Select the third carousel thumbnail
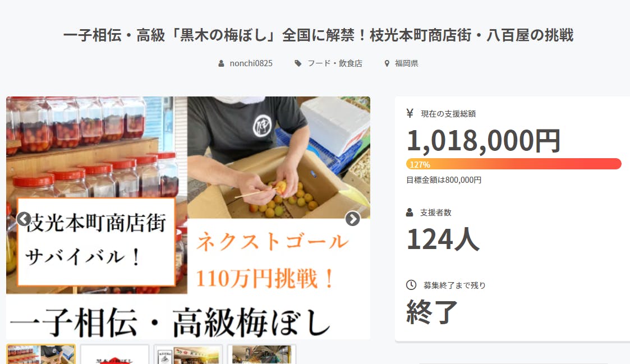This screenshot has width=630, height=364. coord(188,354)
